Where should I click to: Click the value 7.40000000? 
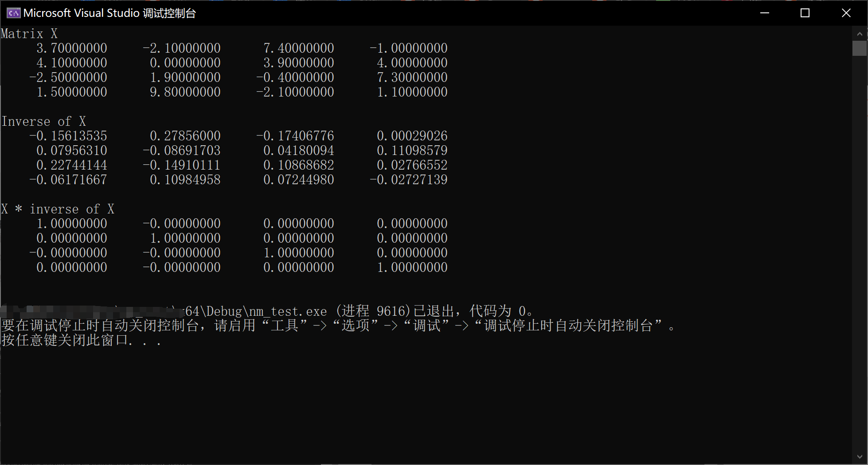(x=299, y=48)
